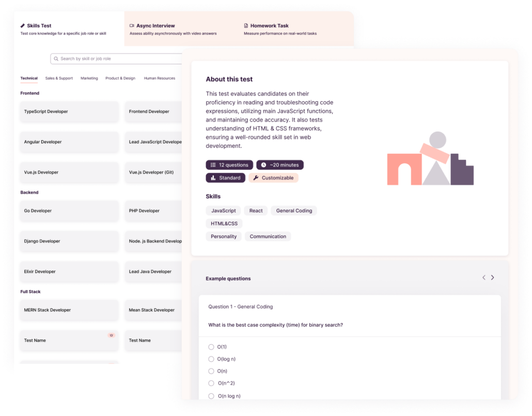Pick the O(n^2) radio button
The width and height of the screenshot is (532, 416).
[211, 383]
